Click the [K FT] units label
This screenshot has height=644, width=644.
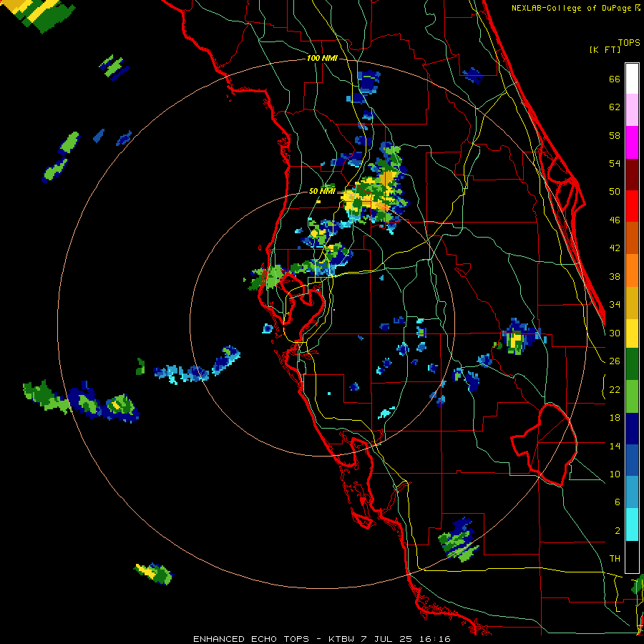point(605,49)
